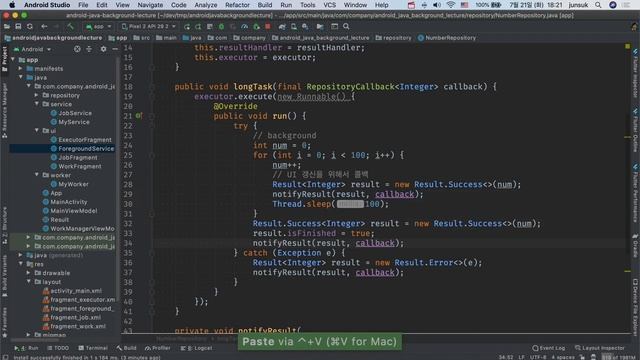
Task: Click the Project side tool tab
Action: 4,58
